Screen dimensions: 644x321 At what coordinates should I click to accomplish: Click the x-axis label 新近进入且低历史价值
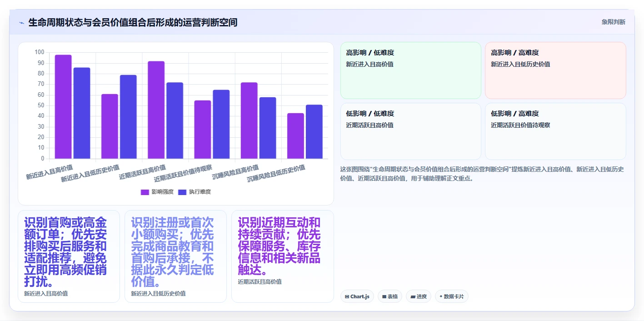tap(90, 174)
